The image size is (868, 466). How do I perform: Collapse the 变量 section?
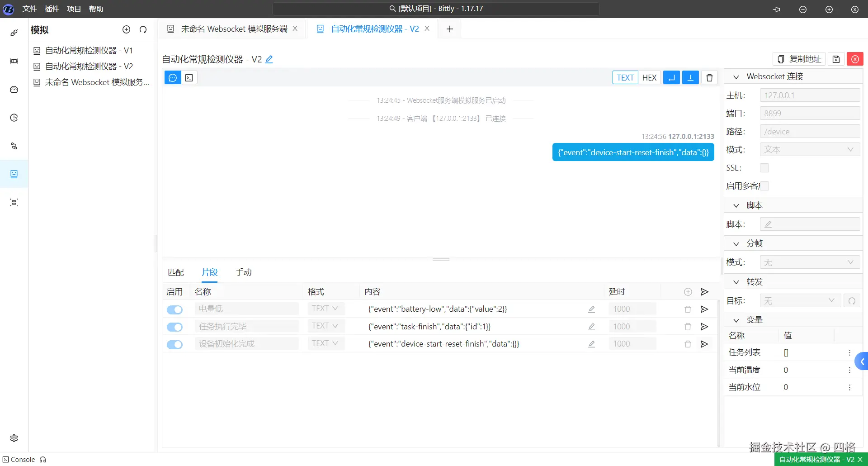[736, 320]
